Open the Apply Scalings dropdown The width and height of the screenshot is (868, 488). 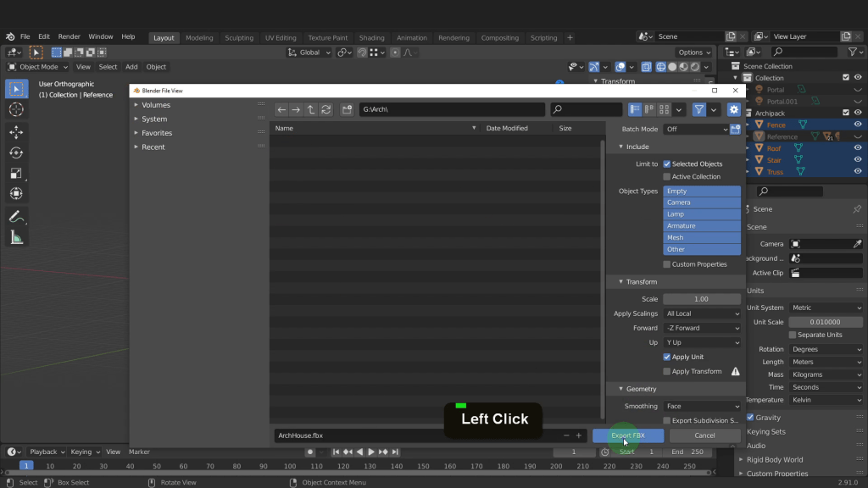click(702, 313)
